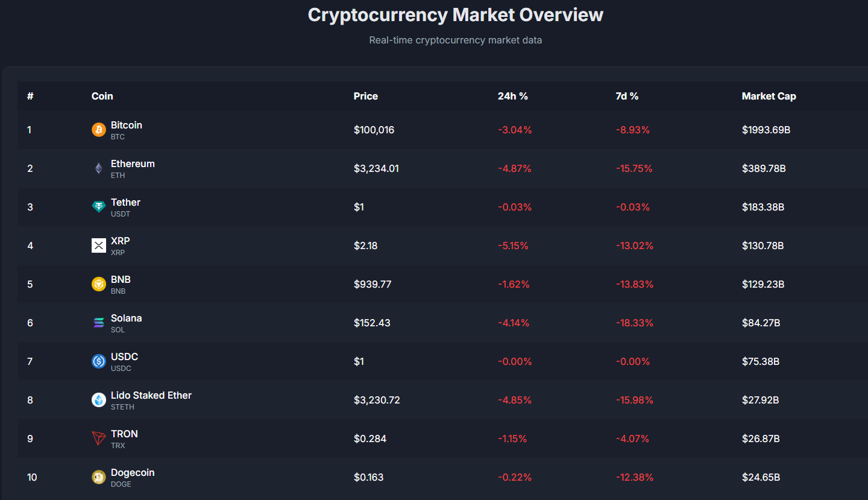Click the Tether green logo icon
The height and width of the screenshot is (500, 868).
coord(99,207)
